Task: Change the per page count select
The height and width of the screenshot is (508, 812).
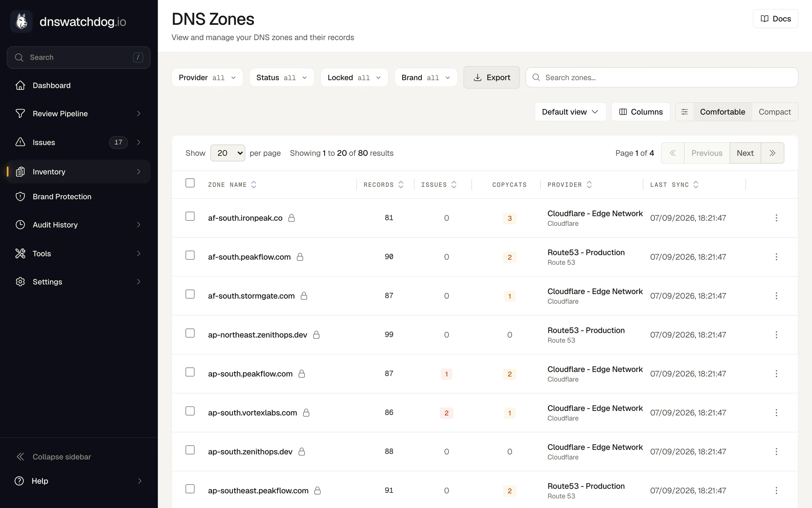Action: pos(228,153)
